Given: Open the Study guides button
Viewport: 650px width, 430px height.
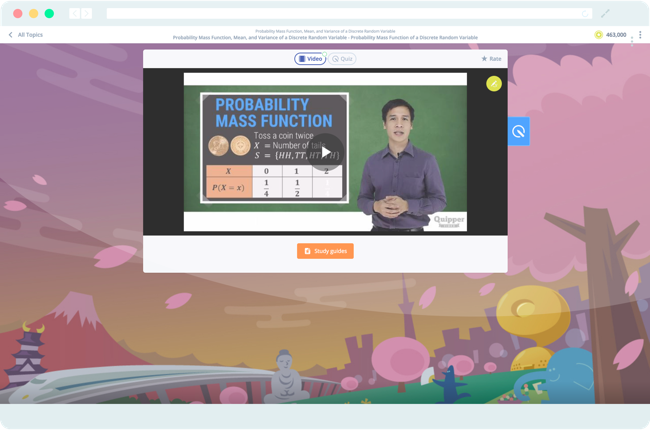Looking at the screenshot, I should (325, 251).
